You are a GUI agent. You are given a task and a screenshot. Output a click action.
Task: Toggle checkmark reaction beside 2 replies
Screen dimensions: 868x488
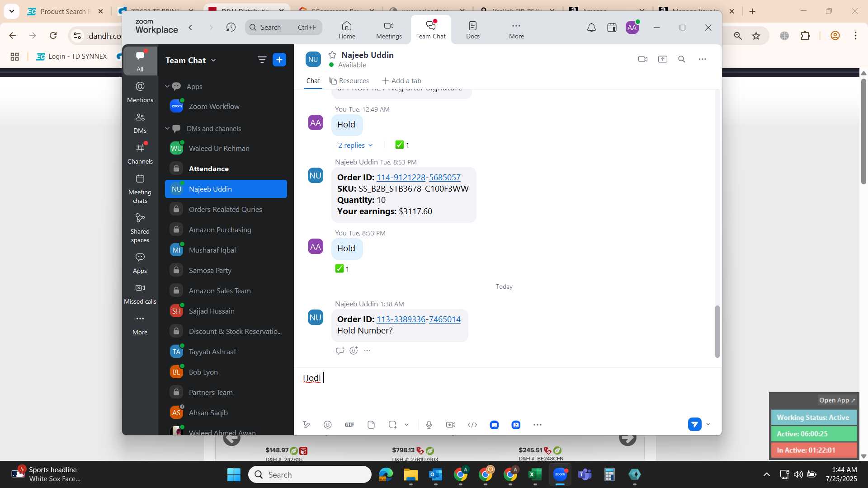(402, 145)
